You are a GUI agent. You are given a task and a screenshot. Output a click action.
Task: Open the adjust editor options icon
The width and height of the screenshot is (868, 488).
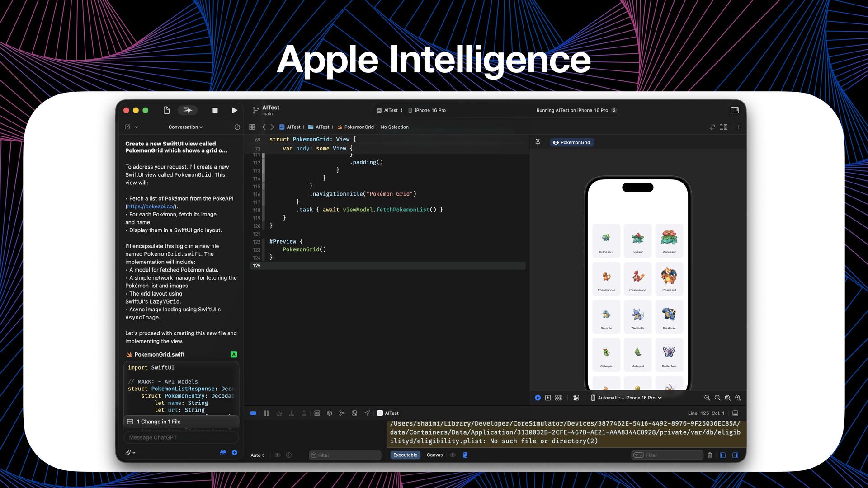[x=723, y=127]
